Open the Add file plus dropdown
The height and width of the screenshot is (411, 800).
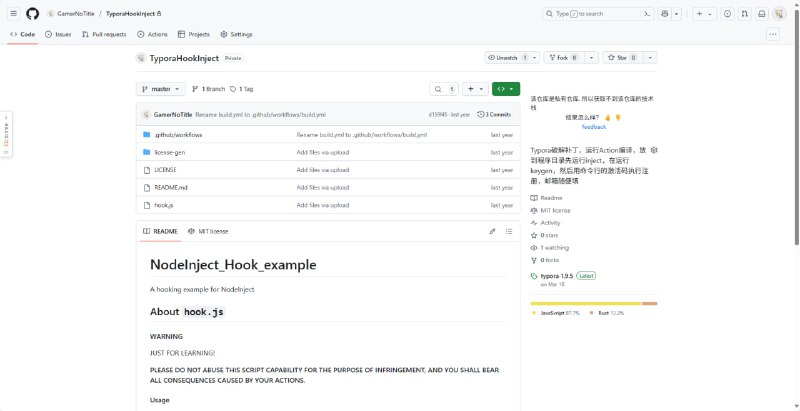click(475, 88)
